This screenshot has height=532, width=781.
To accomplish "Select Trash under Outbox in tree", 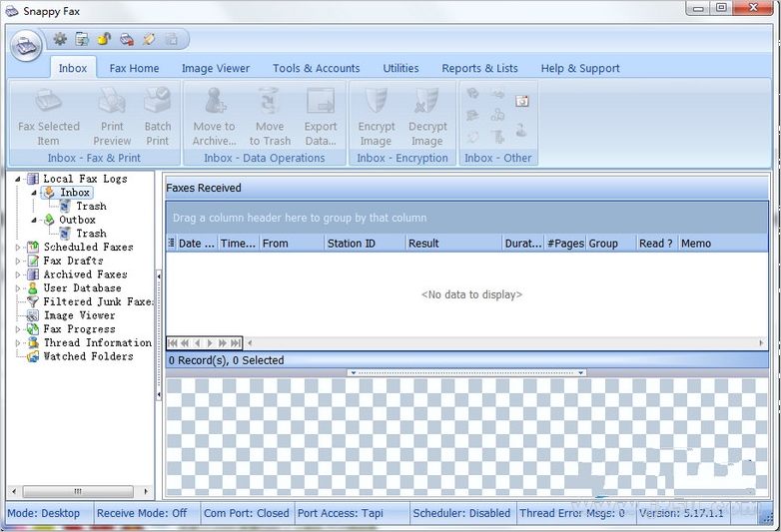I will click(91, 234).
